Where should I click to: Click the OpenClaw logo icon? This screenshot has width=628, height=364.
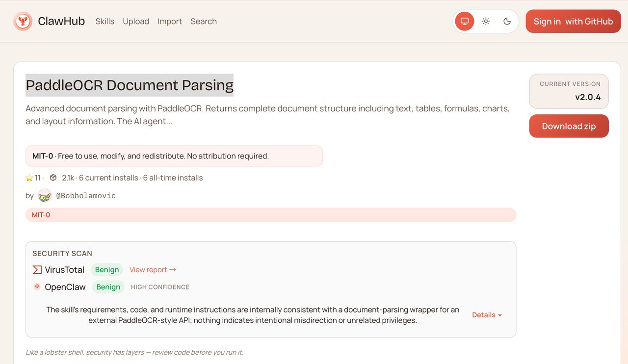(x=37, y=286)
